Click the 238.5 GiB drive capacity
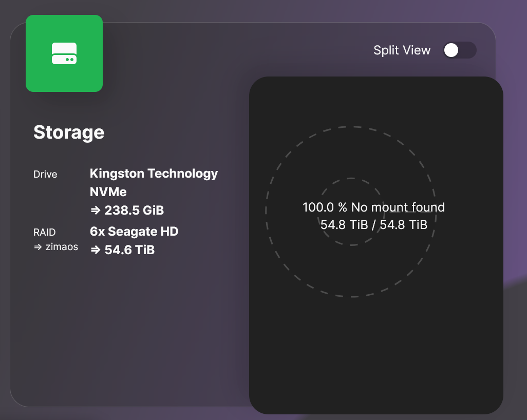This screenshot has height=420, width=527. tap(134, 211)
